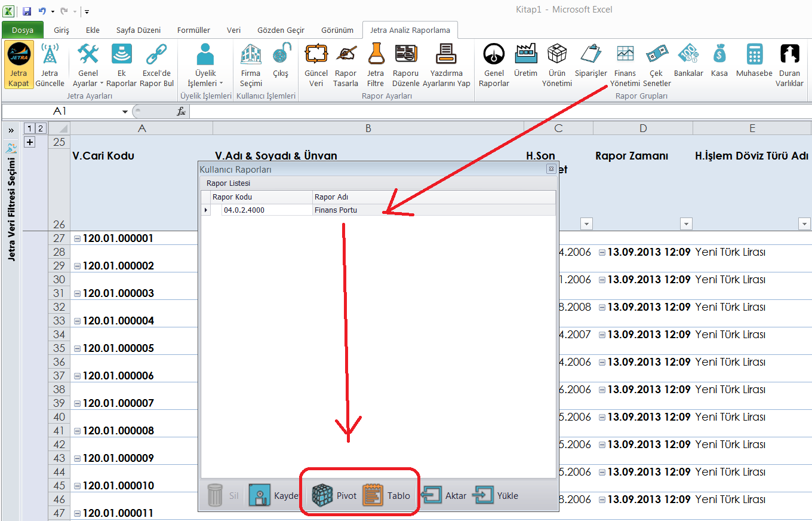Open Duran Varlıklar icon

(x=790, y=54)
